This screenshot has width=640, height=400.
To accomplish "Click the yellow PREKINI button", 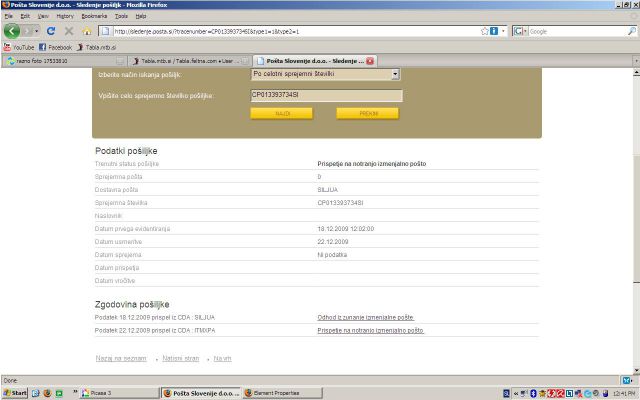I will 368,113.
